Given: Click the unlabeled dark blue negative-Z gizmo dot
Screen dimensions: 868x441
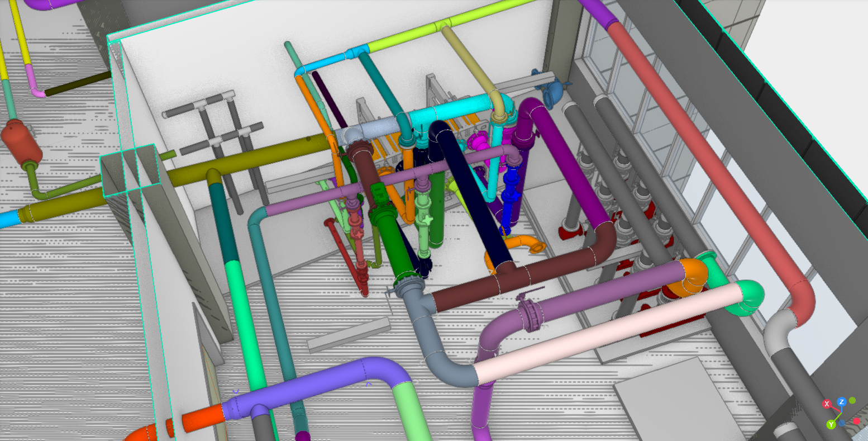Looking at the screenshot, I should point(842,423).
